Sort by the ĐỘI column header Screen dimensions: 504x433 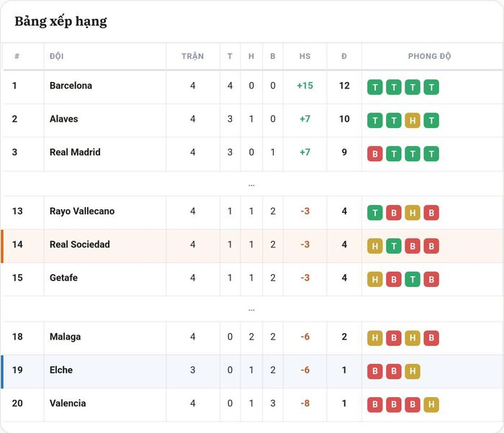tap(57, 56)
